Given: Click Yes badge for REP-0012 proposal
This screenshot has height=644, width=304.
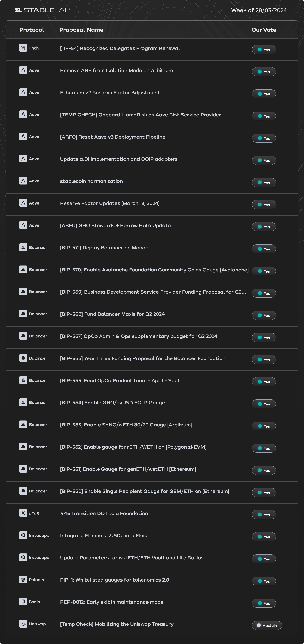Looking at the screenshot, I should (x=264, y=603).
